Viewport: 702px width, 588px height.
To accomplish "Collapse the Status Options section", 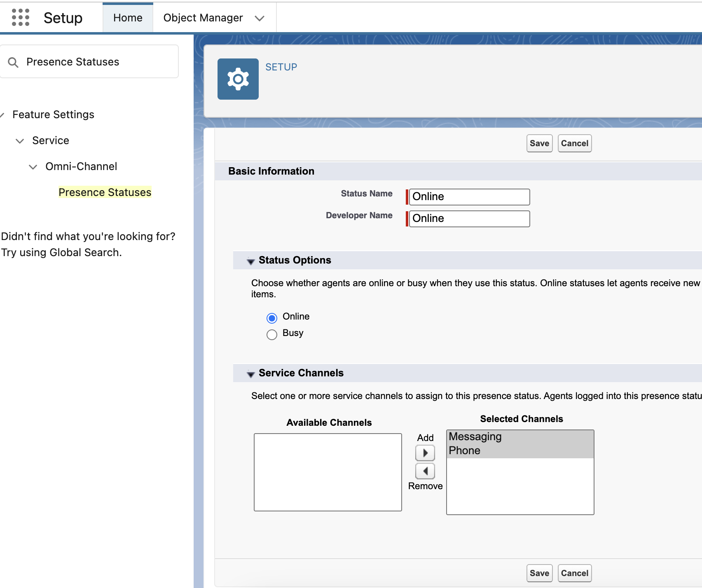I will coord(250,261).
